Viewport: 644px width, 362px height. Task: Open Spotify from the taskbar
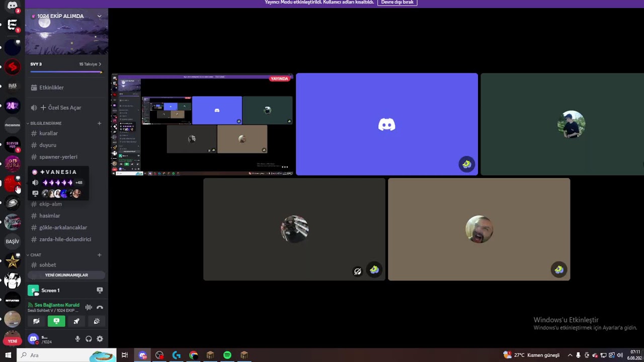(x=227, y=355)
